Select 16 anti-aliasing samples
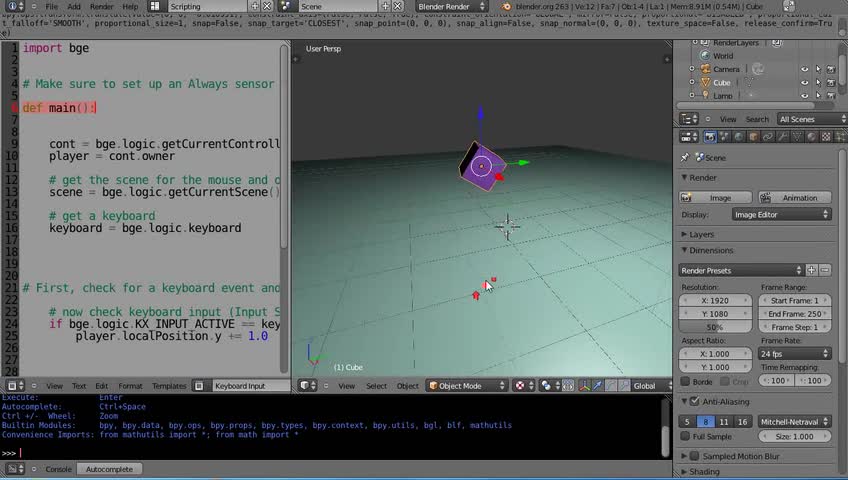848x480 pixels. 743,421
